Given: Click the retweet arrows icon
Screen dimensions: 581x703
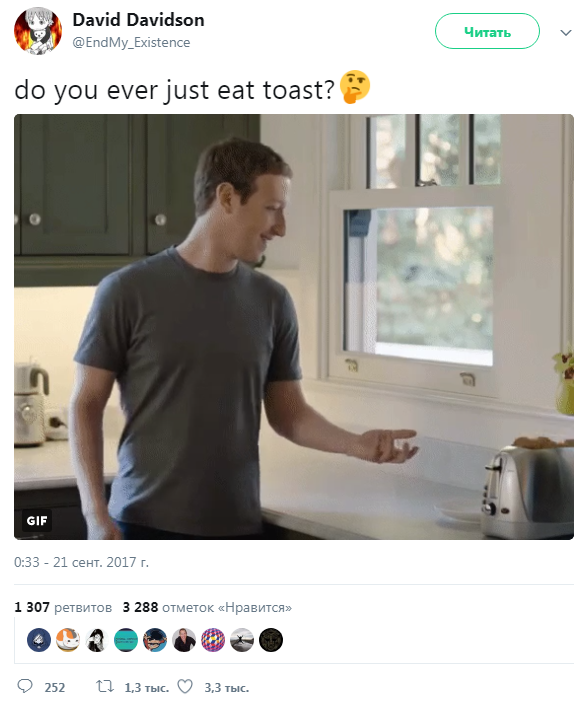Looking at the screenshot, I should pos(105,686).
